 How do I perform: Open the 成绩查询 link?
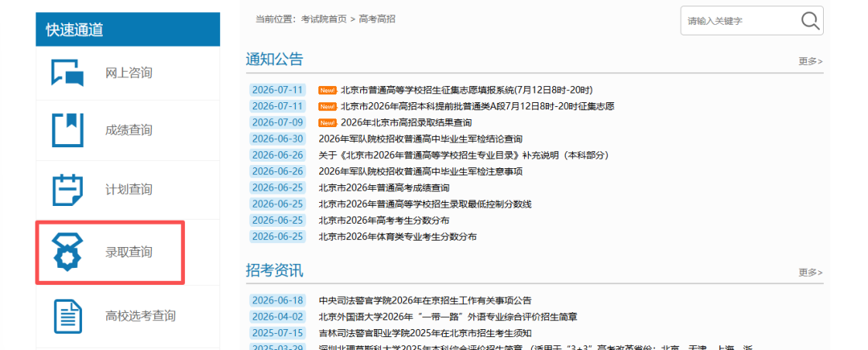[x=129, y=130]
